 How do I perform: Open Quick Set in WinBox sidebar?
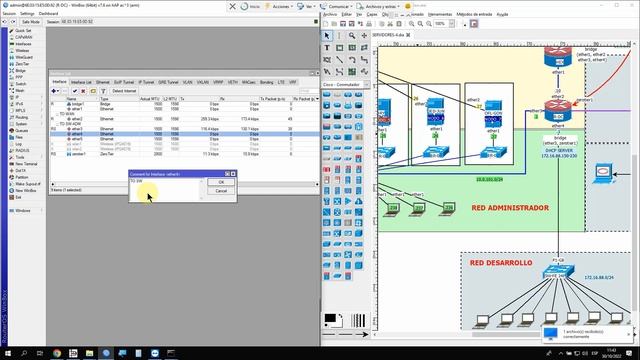click(23, 31)
